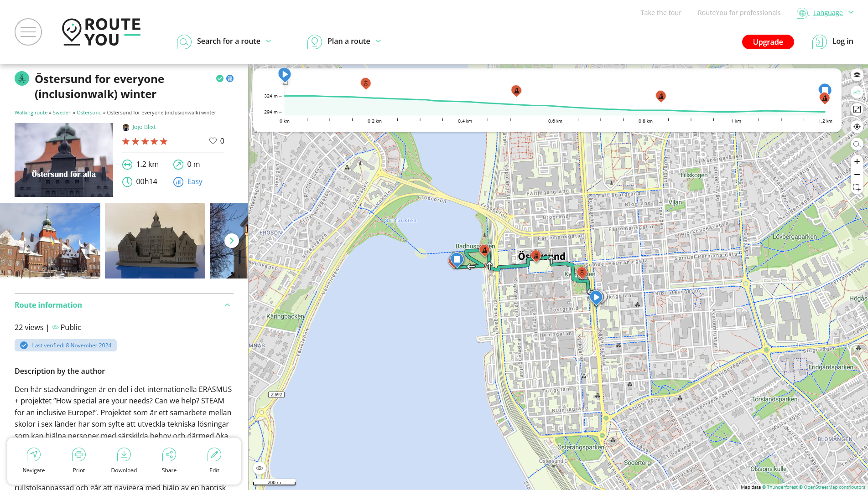Open author Jojo Blixt profile link
Image resolution: width=868 pixels, height=490 pixels.
pos(144,127)
